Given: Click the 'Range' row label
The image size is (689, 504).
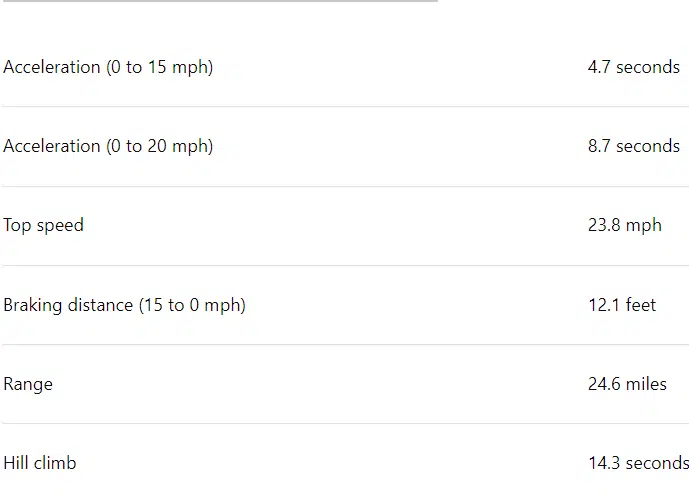Looking at the screenshot, I should (x=28, y=384).
